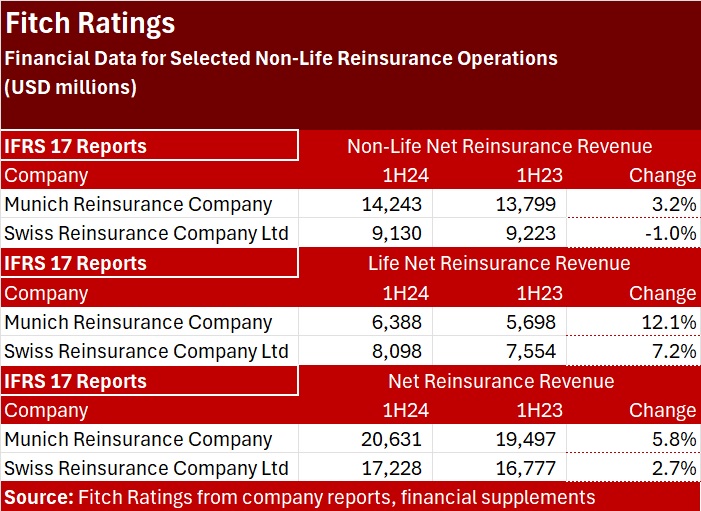The height and width of the screenshot is (511, 701).
Task: Select the 7.2% change cell
Action: [670, 351]
